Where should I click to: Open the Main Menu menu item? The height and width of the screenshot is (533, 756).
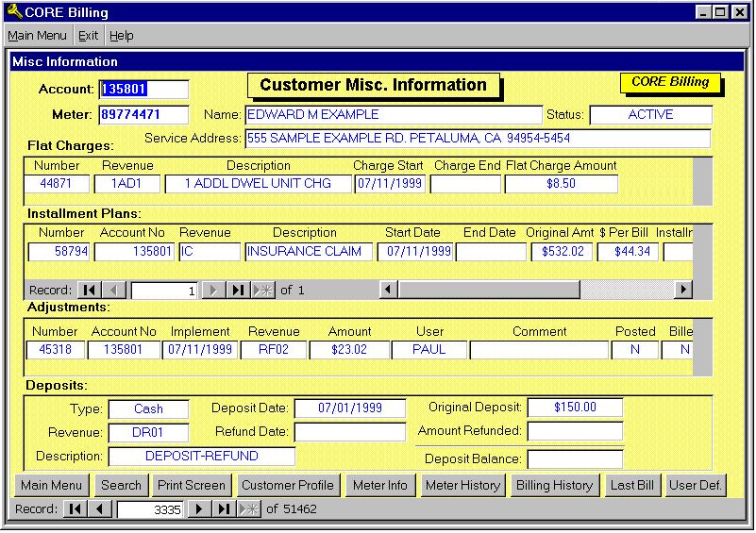pyautogui.click(x=37, y=36)
